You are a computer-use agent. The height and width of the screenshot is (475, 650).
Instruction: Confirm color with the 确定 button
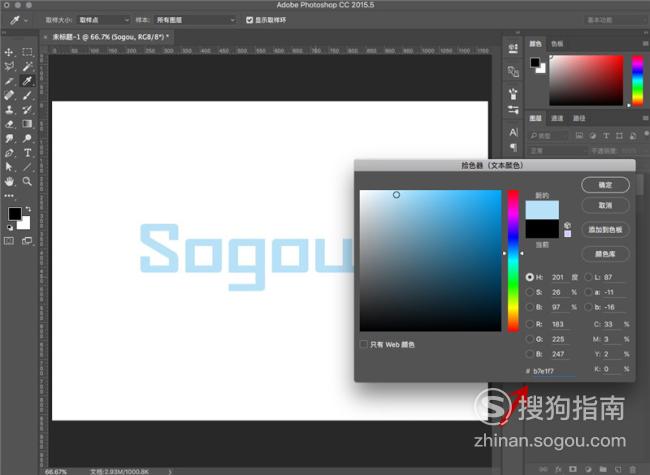tap(605, 185)
